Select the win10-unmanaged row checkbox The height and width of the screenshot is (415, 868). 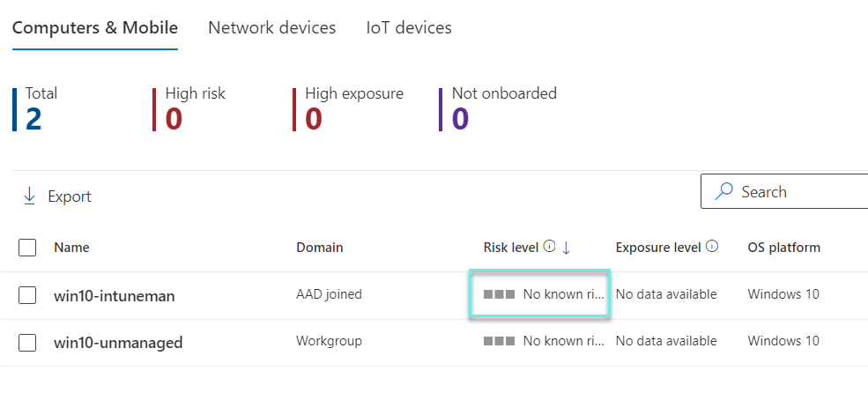pyautogui.click(x=27, y=342)
